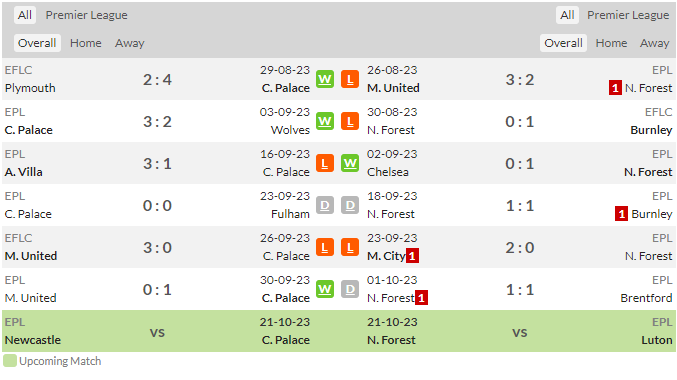This screenshot has width=677, height=380.
Task: Click the D badge for N. Forest vs Brentford
Action: click(350, 289)
